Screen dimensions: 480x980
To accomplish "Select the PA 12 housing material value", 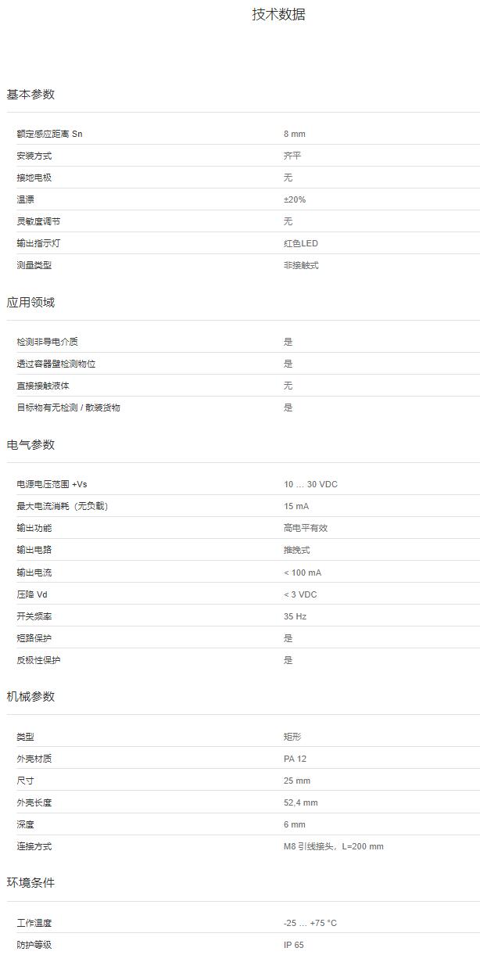I will tap(295, 759).
